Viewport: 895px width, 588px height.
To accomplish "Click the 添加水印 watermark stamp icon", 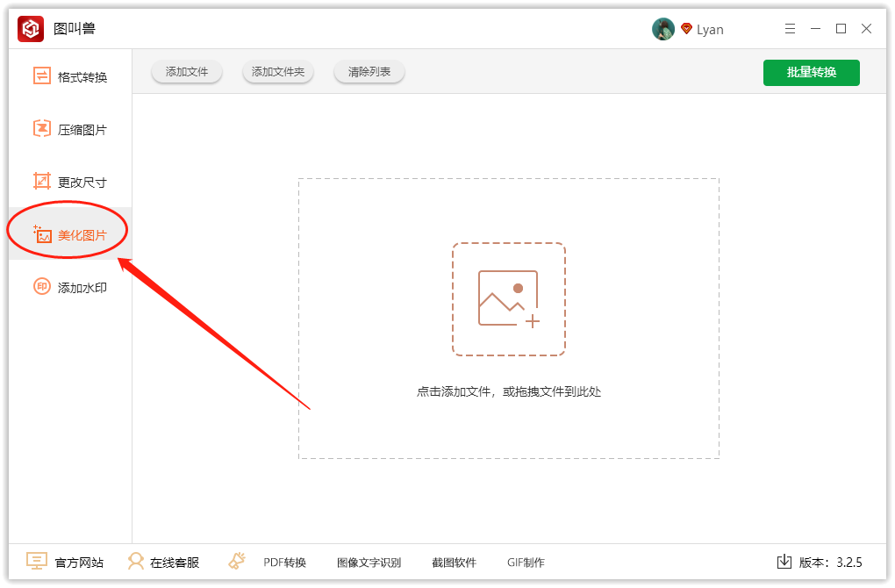I will tap(42, 287).
